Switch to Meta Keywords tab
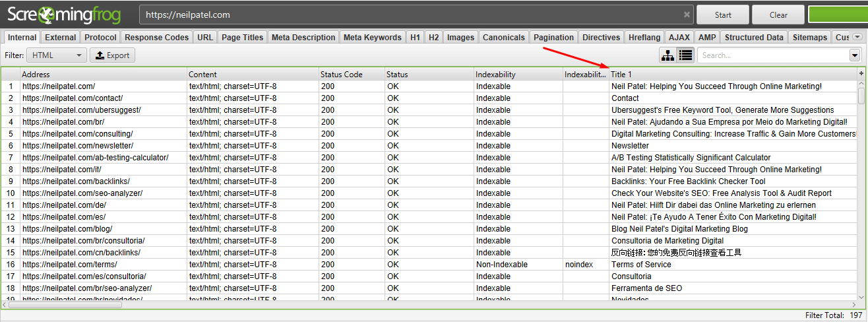 372,38
